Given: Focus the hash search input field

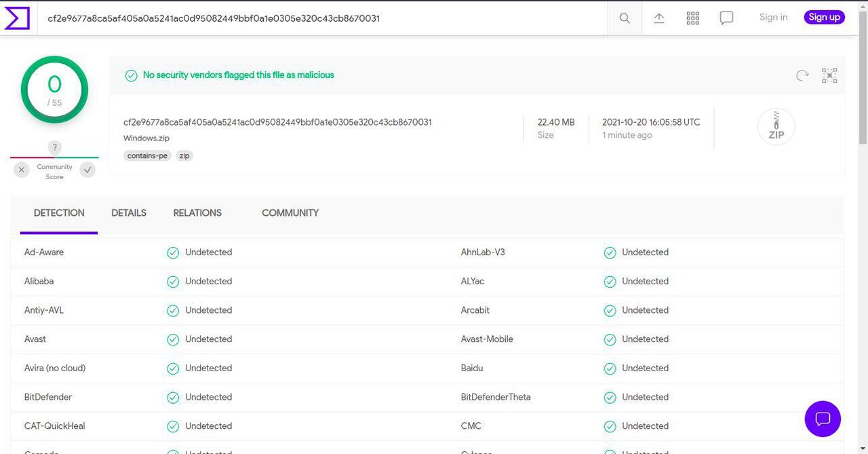Looking at the screenshot, I should [323, 18].
